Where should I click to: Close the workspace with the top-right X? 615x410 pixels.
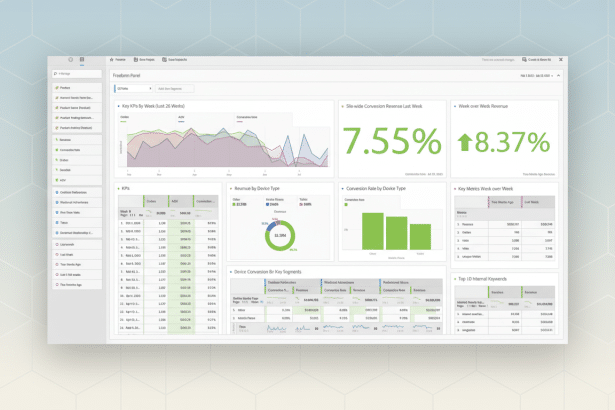[561, 60]
